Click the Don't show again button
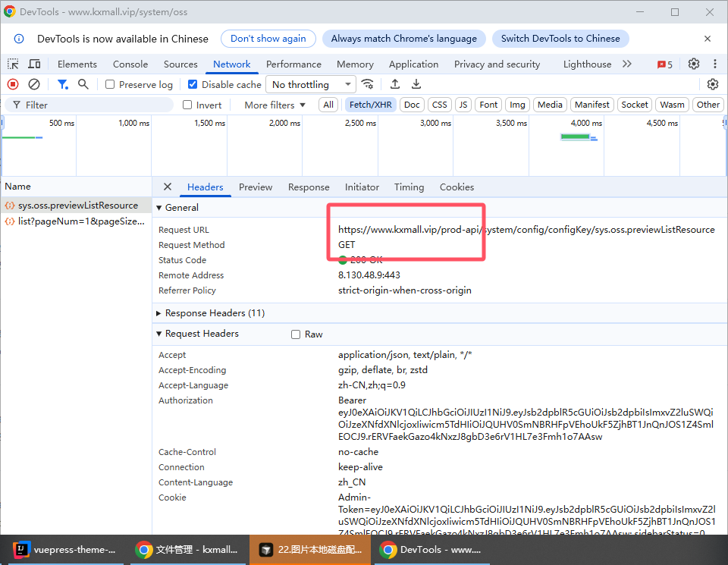This screenshot has height=565, width=728. click(268, 39)
